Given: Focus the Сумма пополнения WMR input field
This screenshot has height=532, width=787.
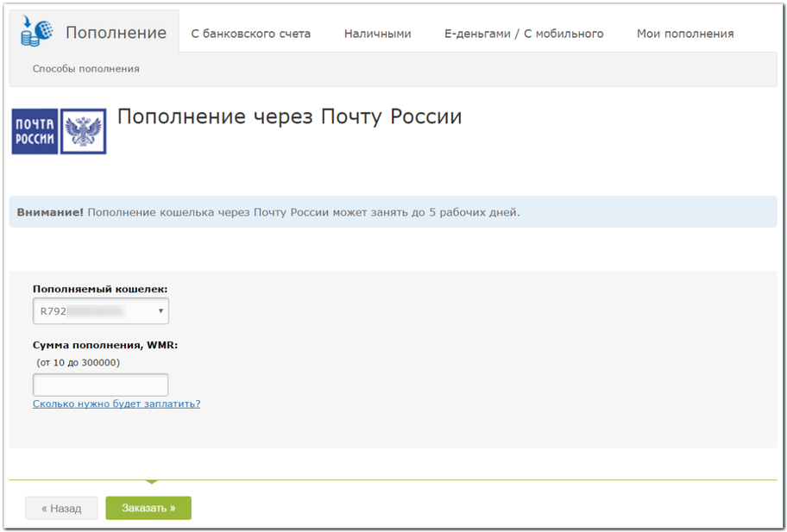Looking at the screenshot, I should coord(100,385).
